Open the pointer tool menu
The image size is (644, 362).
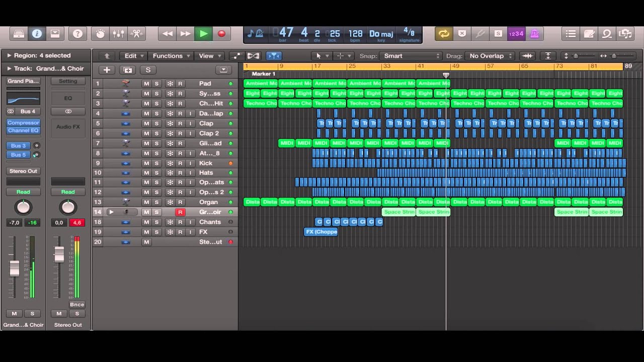pyautogui.click(x=321, y=56)
